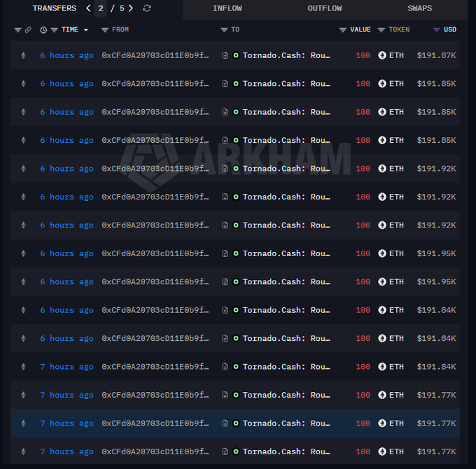Open Tornado.Cash Router in highlighted row

tap(286, 423)
